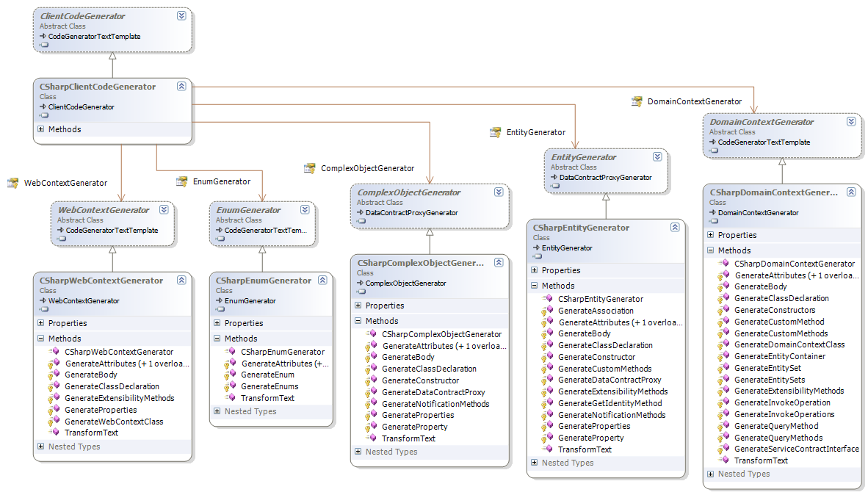Screen dimensions: 868x495
Task: Click the method icon next to GenerateGetIdentityMethod
Action: [x=546, y=403]
